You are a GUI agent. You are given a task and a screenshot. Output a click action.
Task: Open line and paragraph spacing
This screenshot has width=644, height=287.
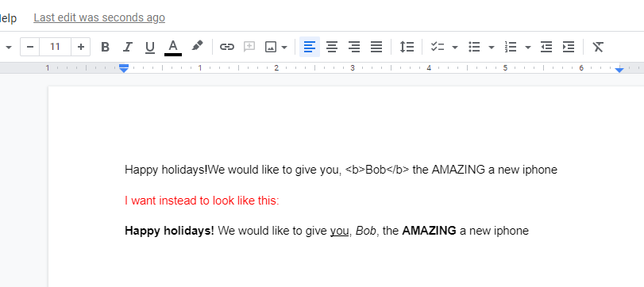point(407,47)
